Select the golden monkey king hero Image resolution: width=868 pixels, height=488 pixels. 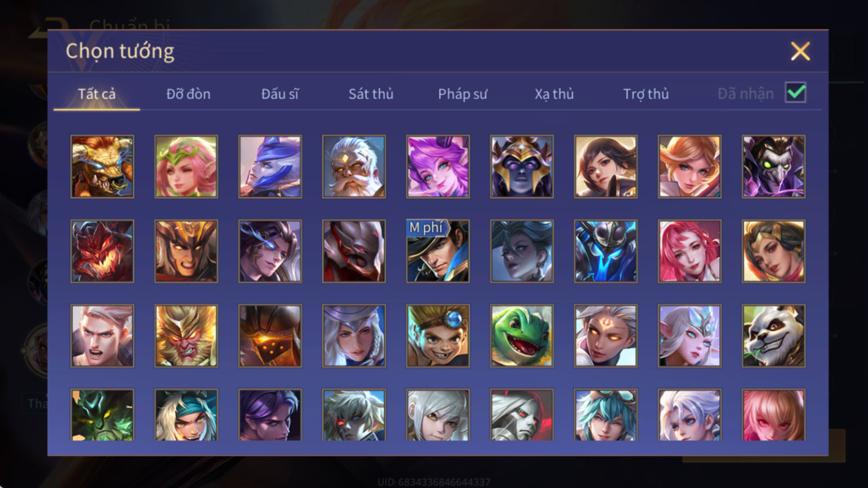click(x=186, y=336)
